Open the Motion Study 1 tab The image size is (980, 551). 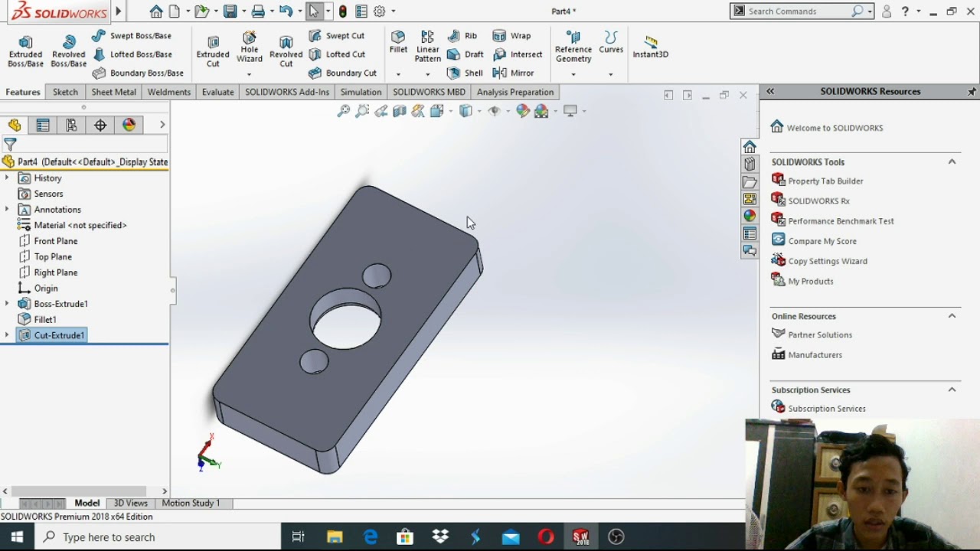point(191,503)
